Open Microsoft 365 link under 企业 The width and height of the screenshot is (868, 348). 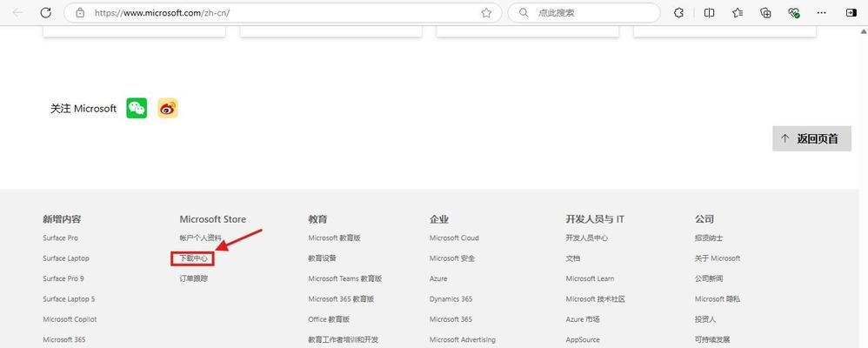click(x=451, y=319)
